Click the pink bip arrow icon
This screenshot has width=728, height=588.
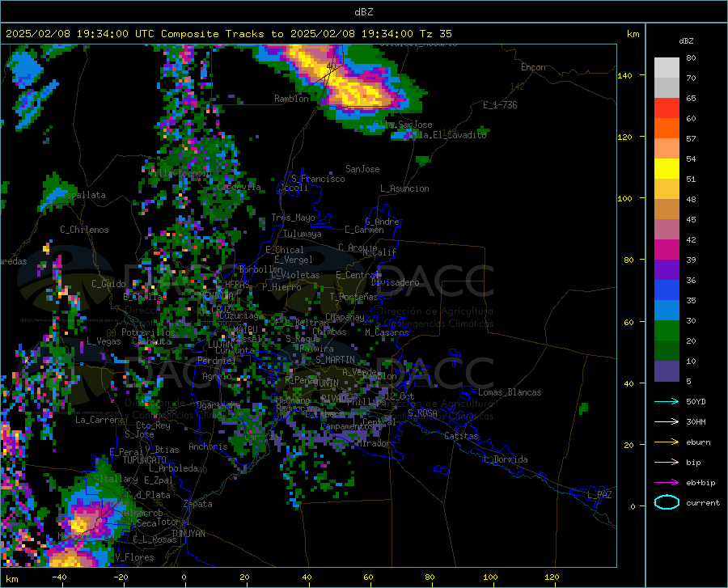coord(667,463)
